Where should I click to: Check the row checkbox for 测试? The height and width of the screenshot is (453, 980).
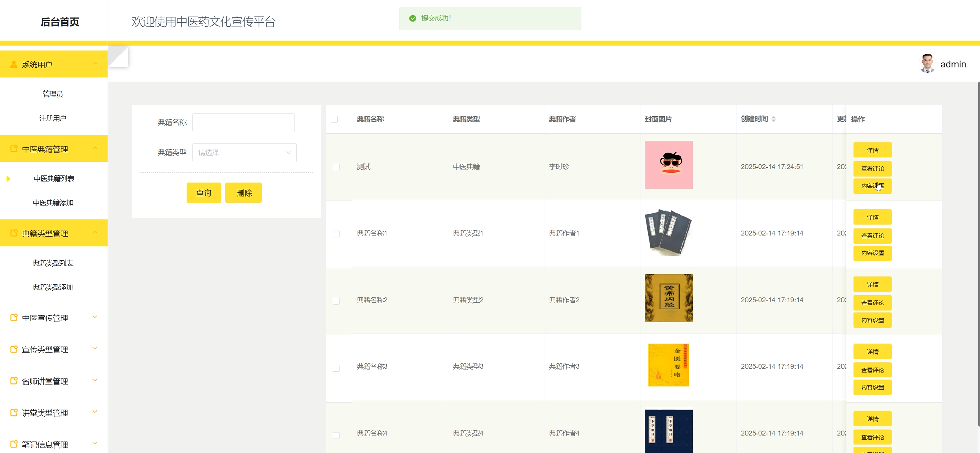click(x=336, y=167)
